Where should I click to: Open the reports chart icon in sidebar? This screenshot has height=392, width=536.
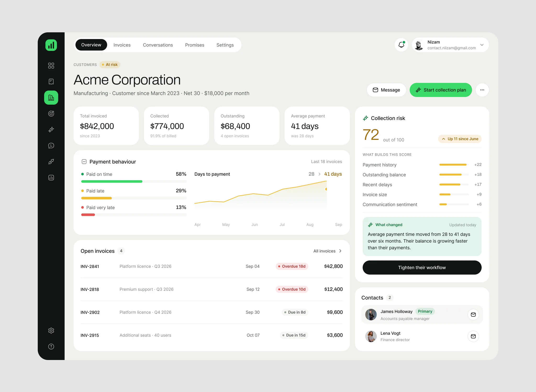pos(51,178)
